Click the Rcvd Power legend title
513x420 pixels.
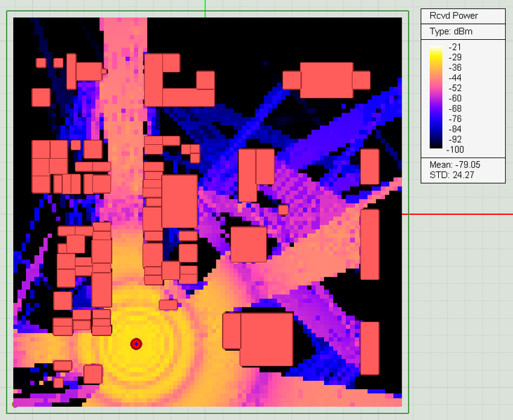click(454, 15)
